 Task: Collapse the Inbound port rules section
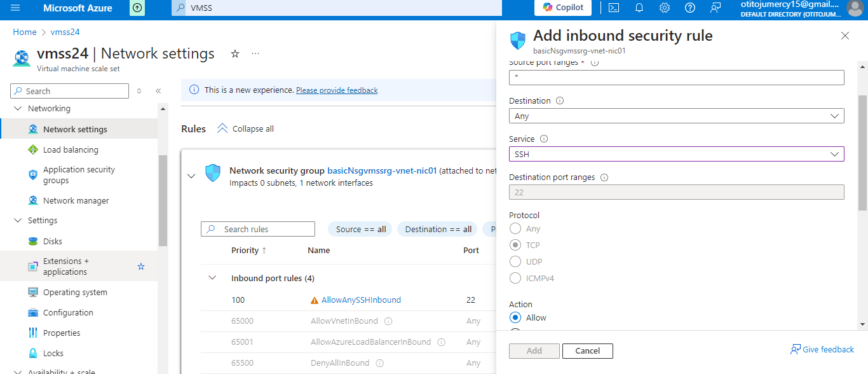pos(213,278)
